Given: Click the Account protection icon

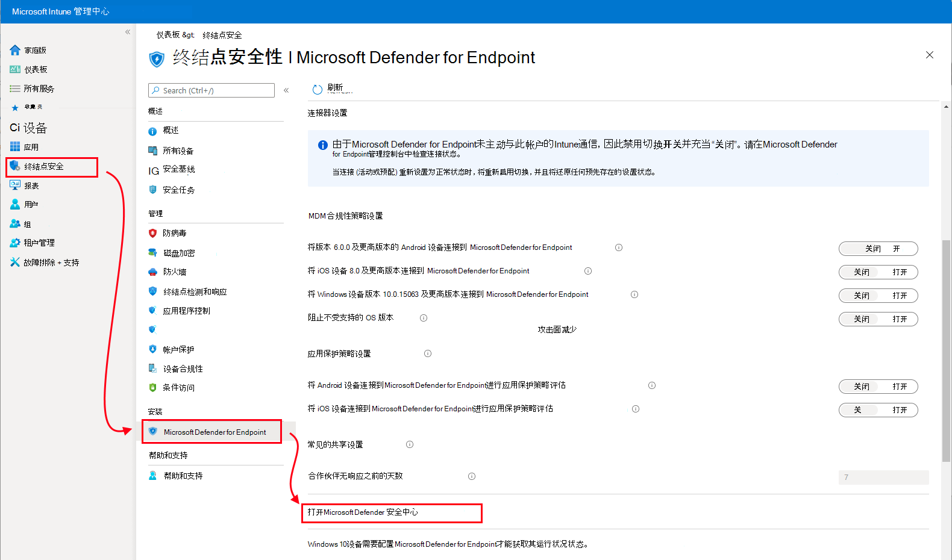Looking at the screenshot, I should 153,349.
